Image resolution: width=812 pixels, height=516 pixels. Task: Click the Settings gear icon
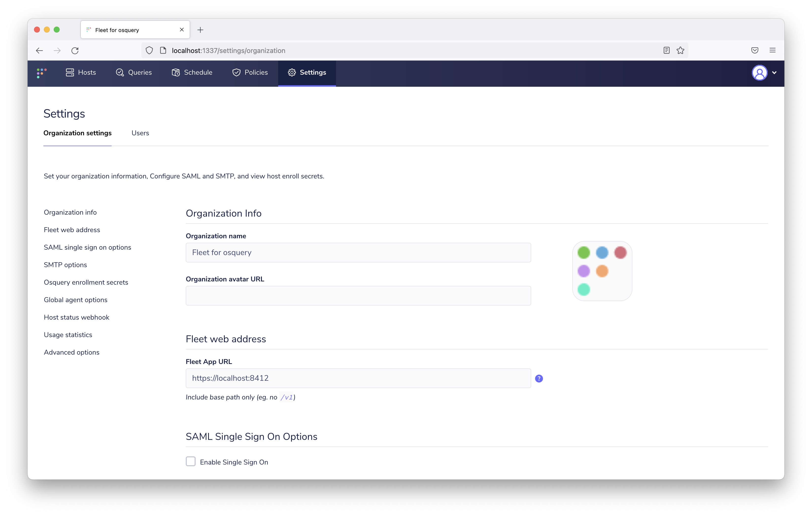pyautogui.click(x=292, y=72)
